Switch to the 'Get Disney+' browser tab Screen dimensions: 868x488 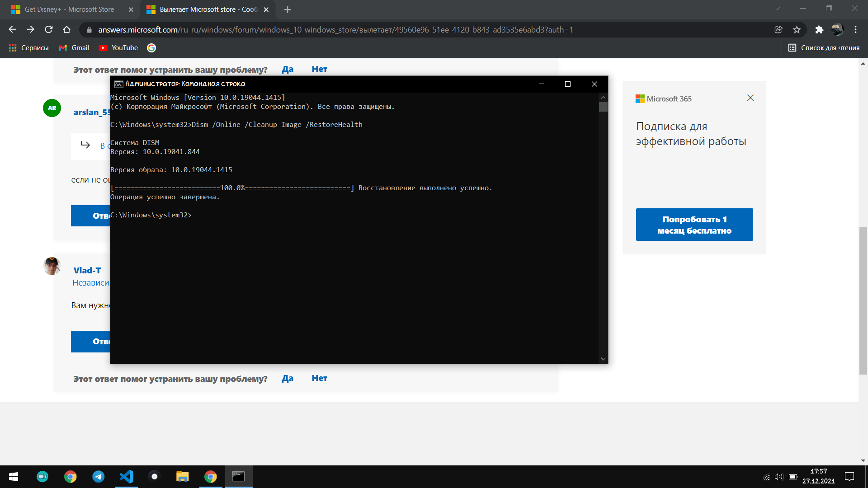point(67,9)
